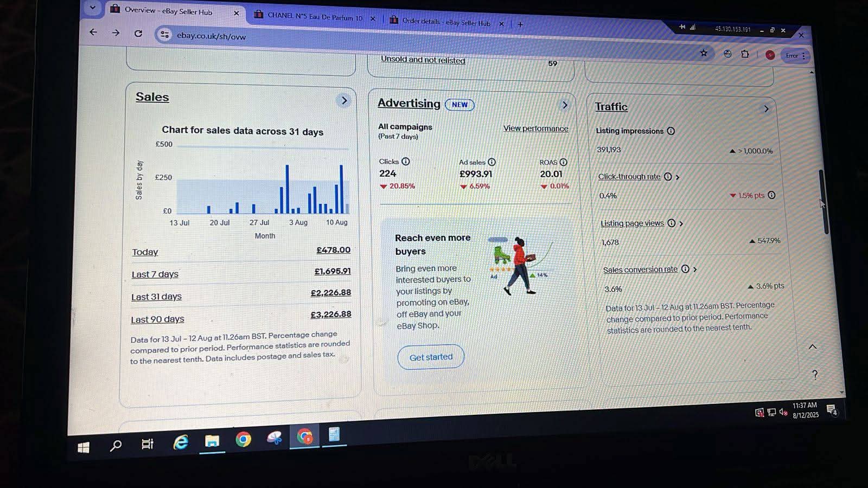Expand the Sales section arrow
Image resolution: width=868 pixels, height=488 pixels.
(343, 100)
